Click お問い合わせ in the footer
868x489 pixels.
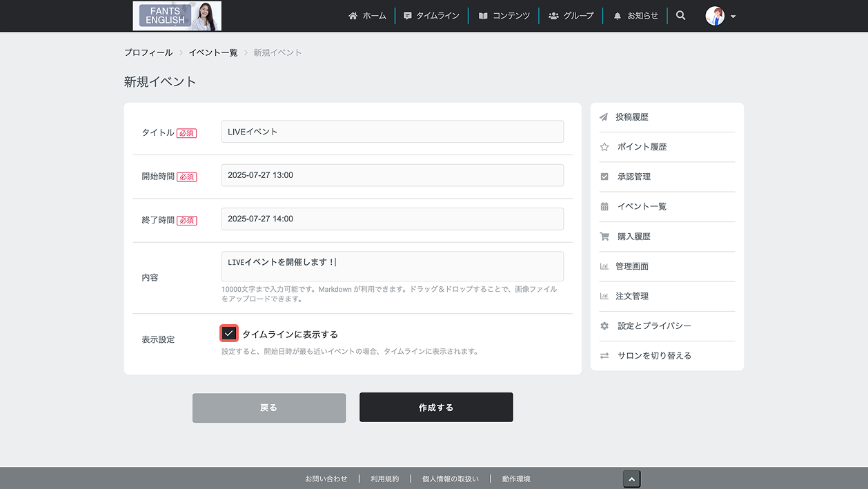326,479
